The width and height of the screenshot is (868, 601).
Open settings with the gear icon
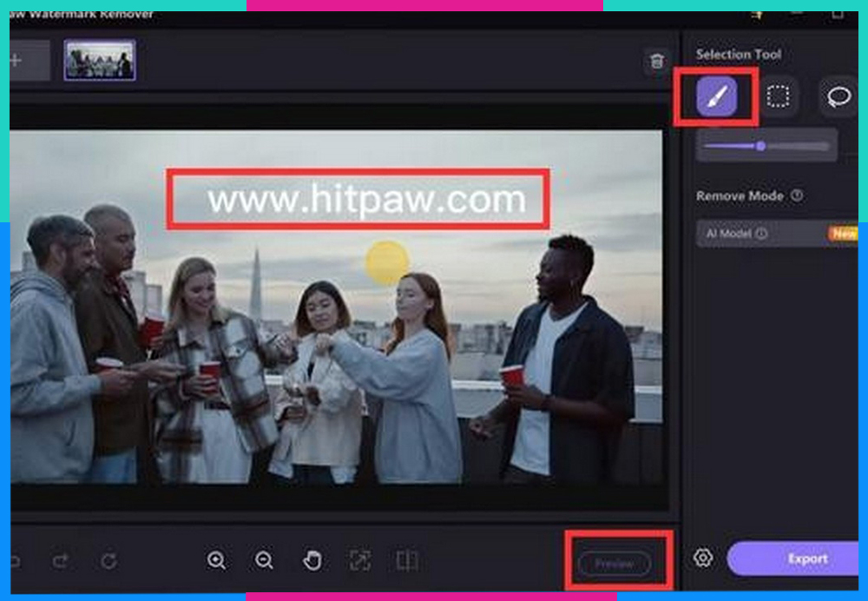[x=703, y=558]
